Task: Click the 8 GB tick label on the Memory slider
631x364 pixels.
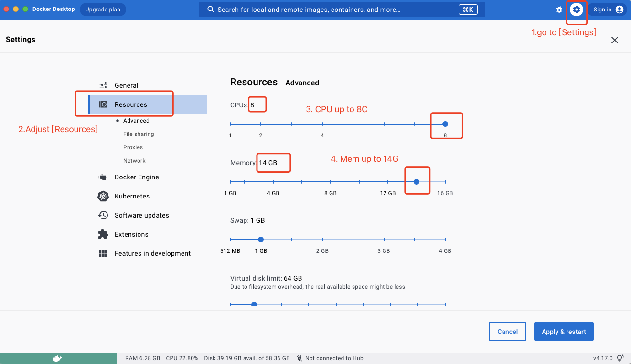Action: (x=331, y=193)
